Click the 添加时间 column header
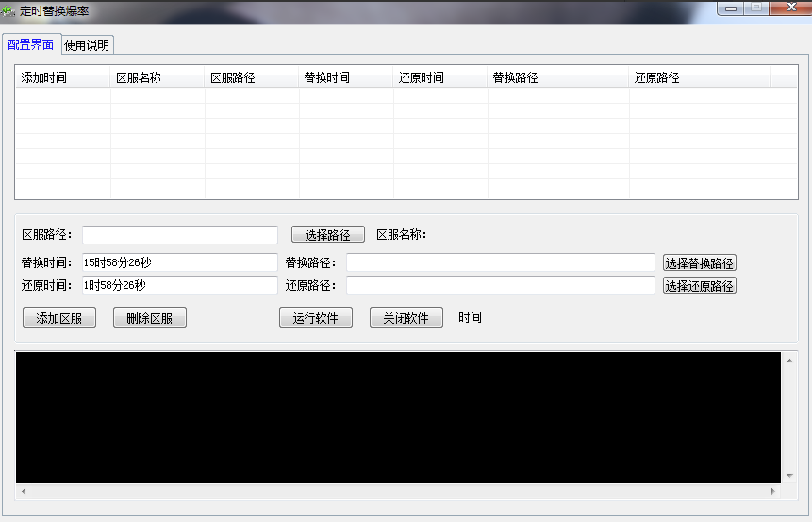Viewport: 812px width, 522px height. pos(62,77)
